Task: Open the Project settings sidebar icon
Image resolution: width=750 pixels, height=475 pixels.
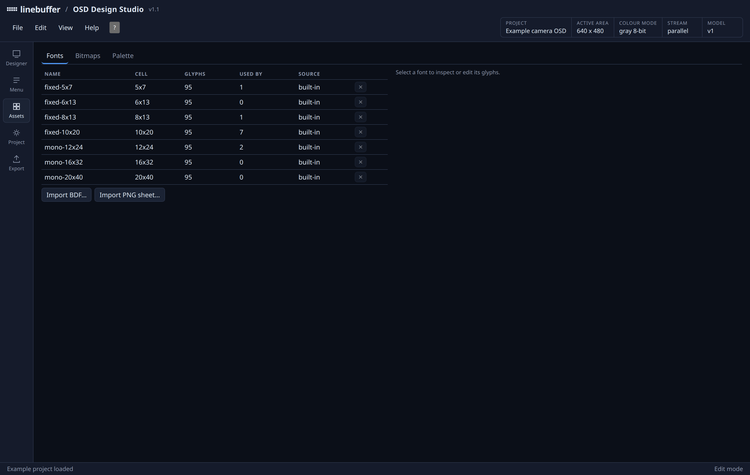Action: (16, 137)
